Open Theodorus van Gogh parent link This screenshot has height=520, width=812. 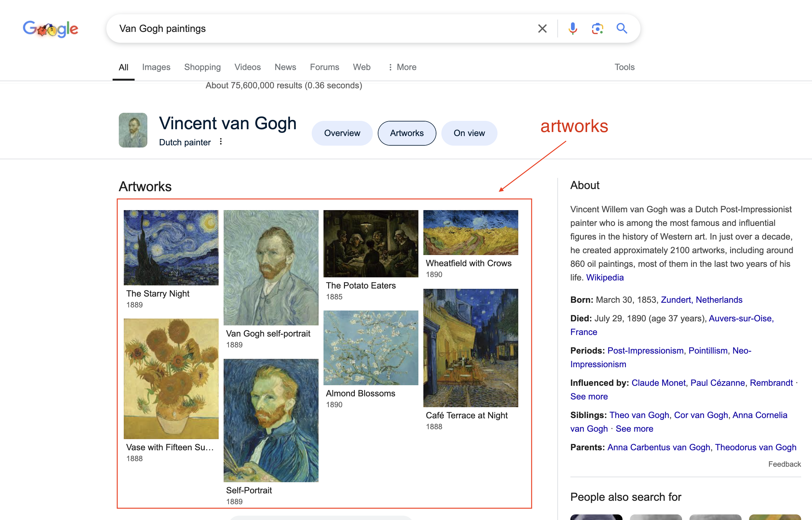pos(756,447)
